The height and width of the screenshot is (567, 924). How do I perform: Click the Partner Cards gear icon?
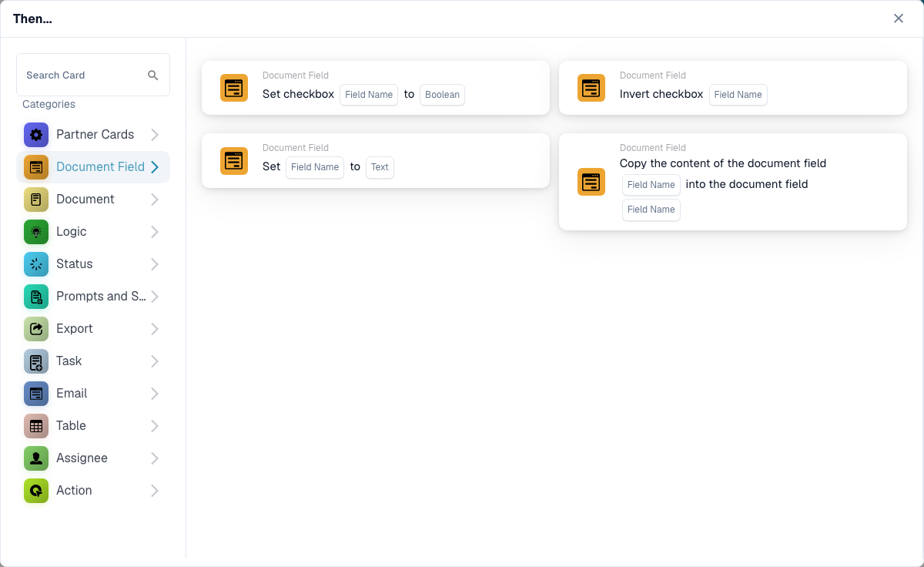(36, 135)
